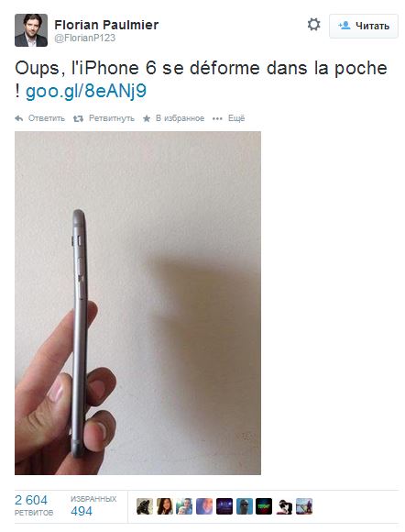Click the reply arrow icon
The width and height of the screenshot is (405, 532).
click(x=19, y=118)
